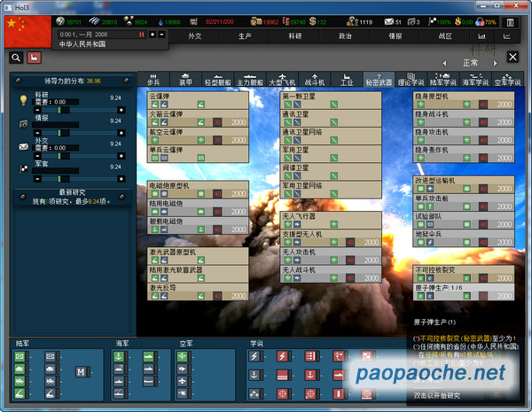Click round button right of 领导力的分布 header
Screen dimensions: 532x412
pos(127,81)
